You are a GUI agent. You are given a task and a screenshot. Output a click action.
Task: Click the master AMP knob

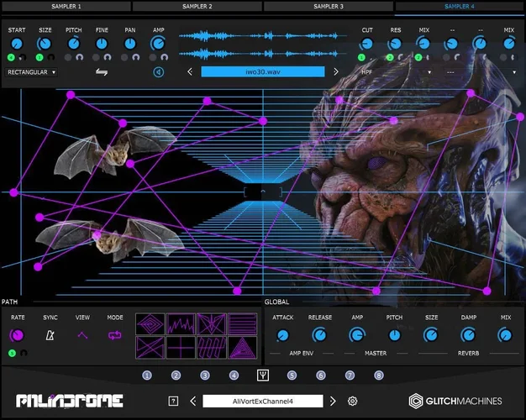[357, 335]
